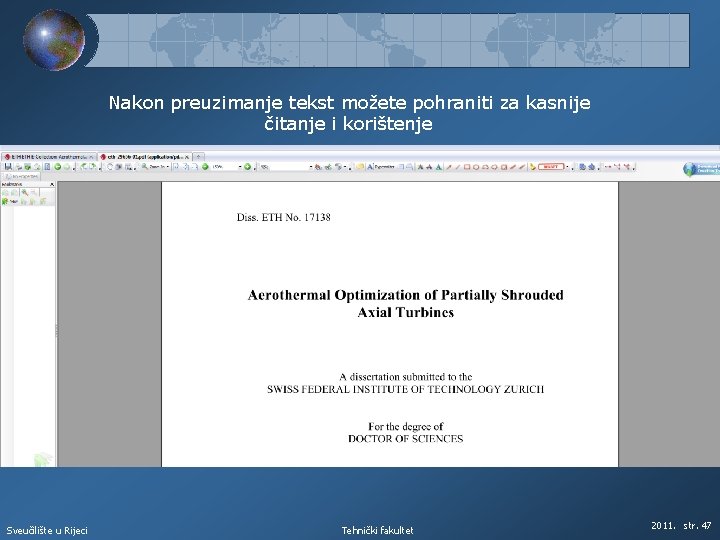
Task: Click the globe logo at slide top left
Action: (54, 40)
